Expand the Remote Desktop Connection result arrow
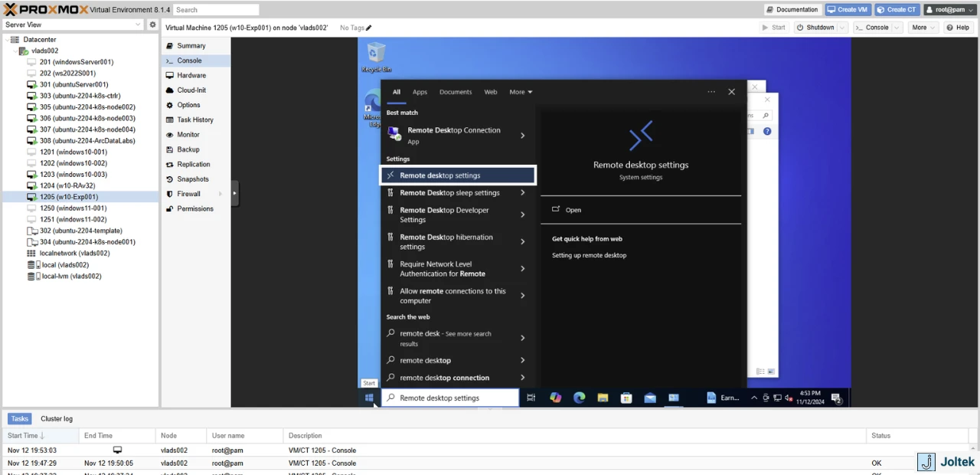This screenshot has height=475, width=980. 523,136
